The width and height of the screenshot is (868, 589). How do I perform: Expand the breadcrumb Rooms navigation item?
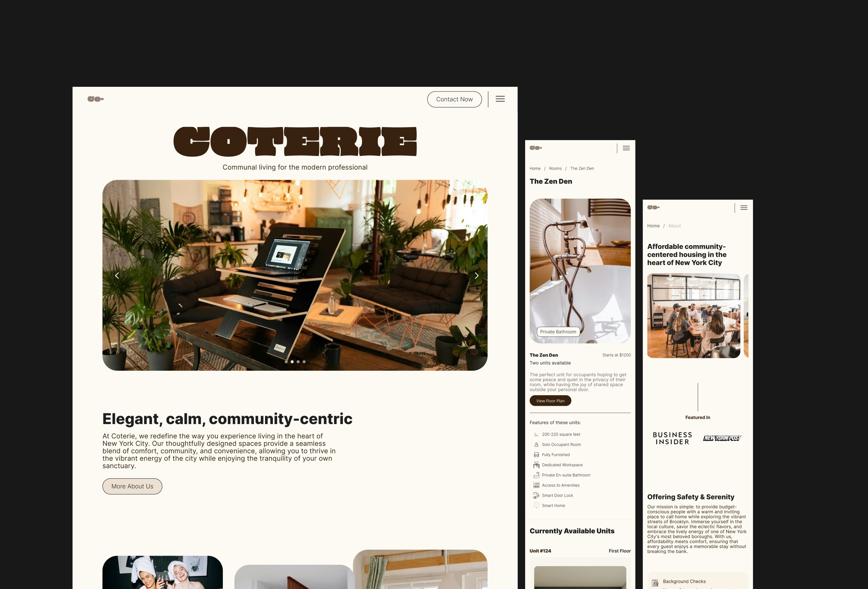tap(555, 168)
